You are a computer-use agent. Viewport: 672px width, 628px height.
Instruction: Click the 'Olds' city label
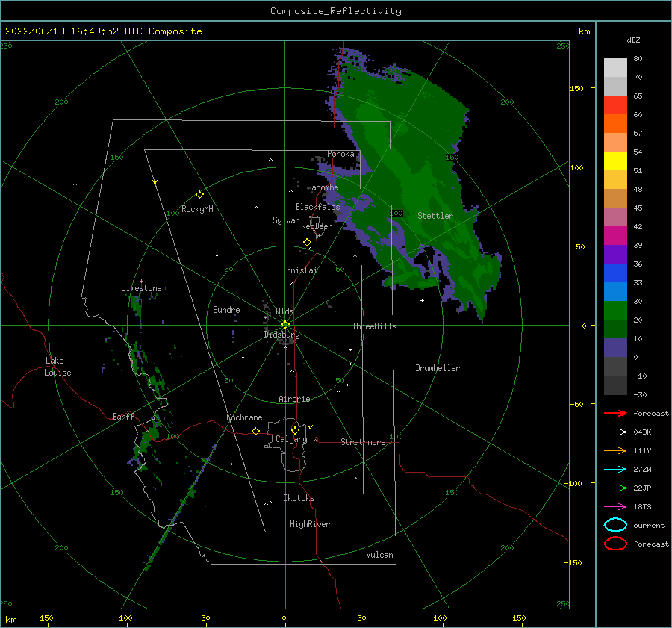point(284,311)
